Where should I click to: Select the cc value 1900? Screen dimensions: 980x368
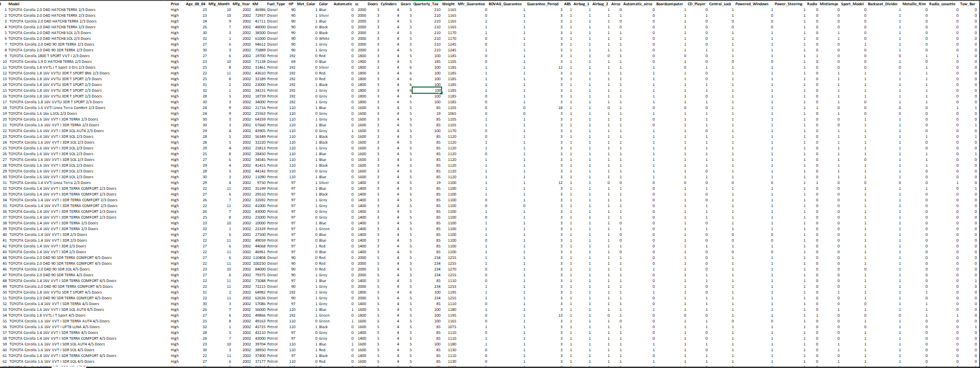click(362, 61)
